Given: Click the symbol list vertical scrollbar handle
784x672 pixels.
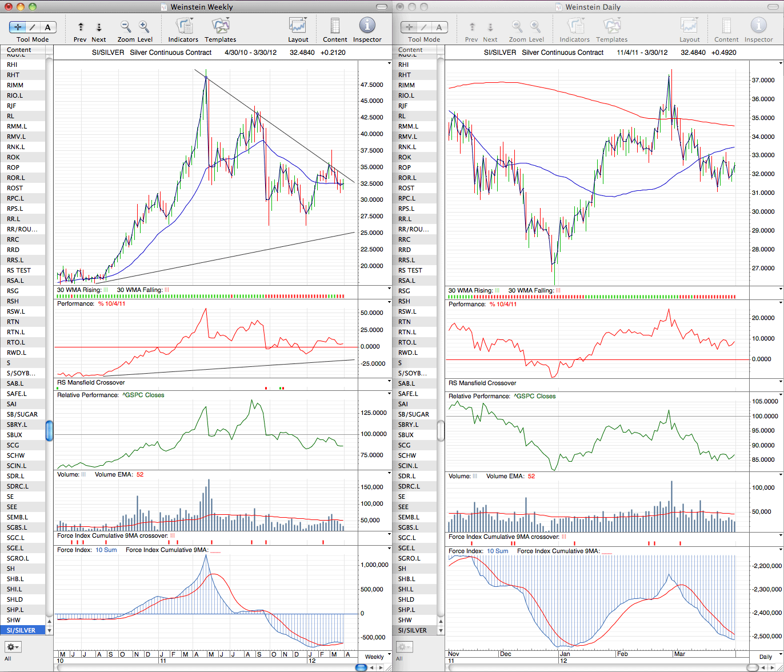Looking at the screenshot, I should [49, 431].
